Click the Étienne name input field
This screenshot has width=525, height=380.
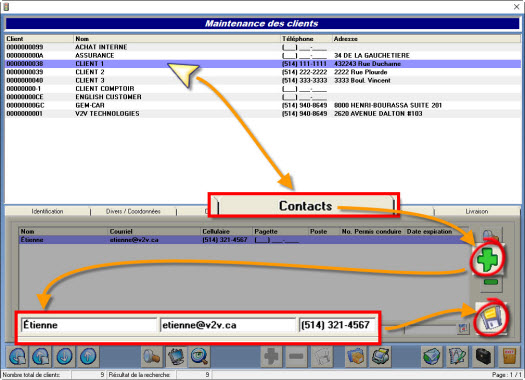point(89,325)
